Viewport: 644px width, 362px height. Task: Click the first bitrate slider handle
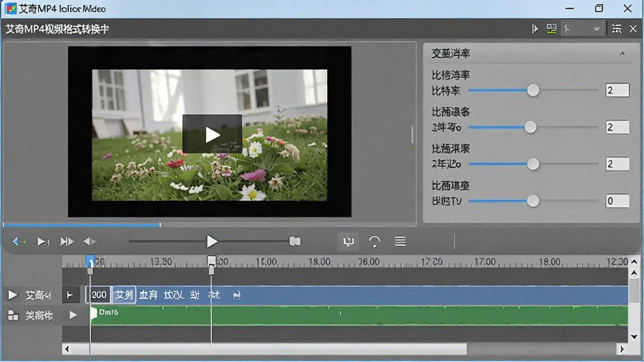coord(533,90)
